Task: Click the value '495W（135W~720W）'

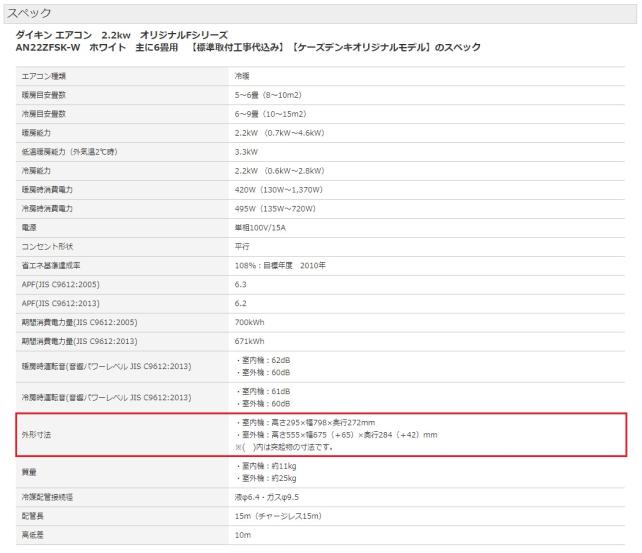Action: [275, 209]
